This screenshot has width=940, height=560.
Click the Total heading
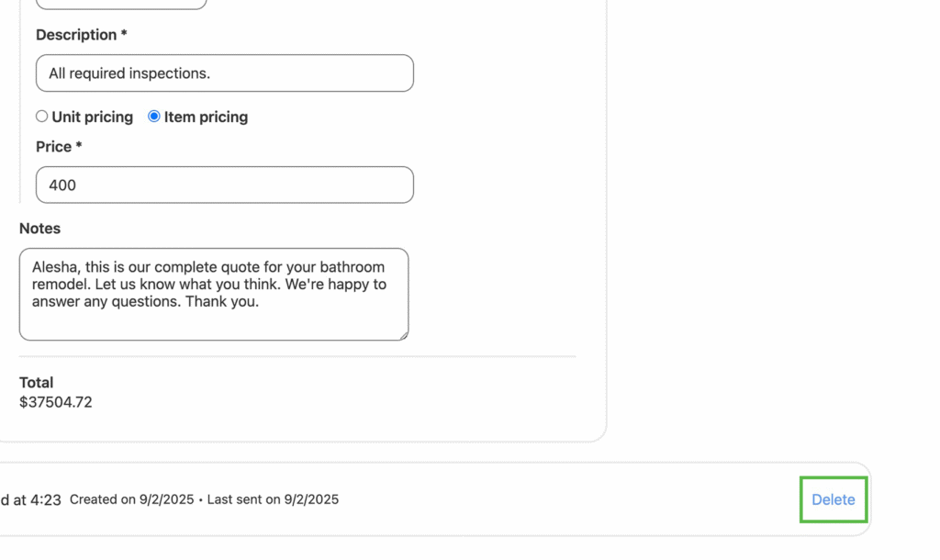[37, 382]
